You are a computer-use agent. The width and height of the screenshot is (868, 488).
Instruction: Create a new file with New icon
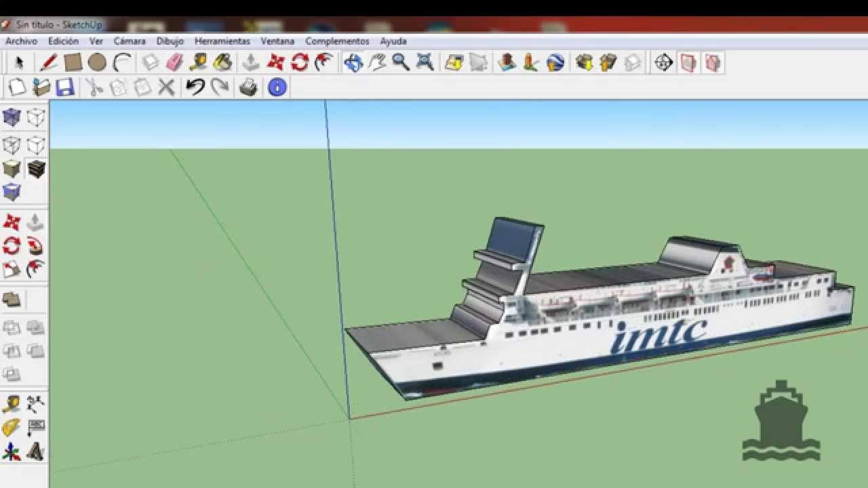[x=18, y=87]
